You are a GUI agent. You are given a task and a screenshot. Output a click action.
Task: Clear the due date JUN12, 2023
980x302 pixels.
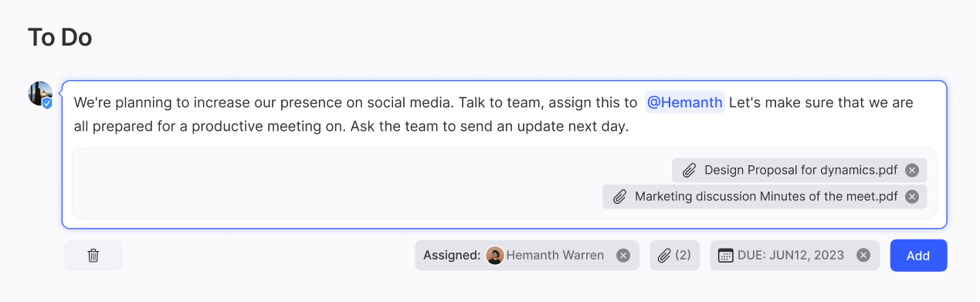click(x=863, y=256)
